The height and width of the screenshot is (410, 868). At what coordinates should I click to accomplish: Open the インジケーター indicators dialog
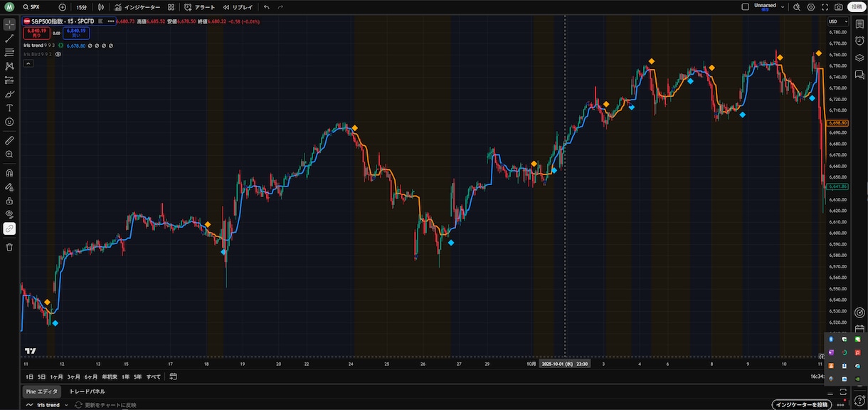pyautogui.click(x=137, y=6)
